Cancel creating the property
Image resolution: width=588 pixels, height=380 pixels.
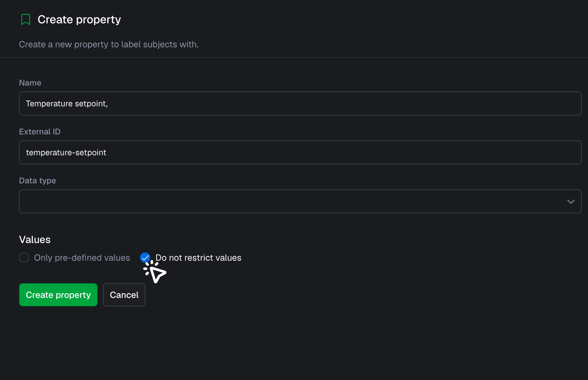coord(124,295)
